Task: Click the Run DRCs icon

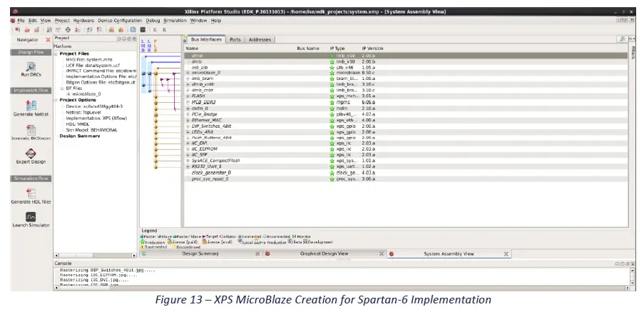Action: pyautogui.click(x=31, y=66)
